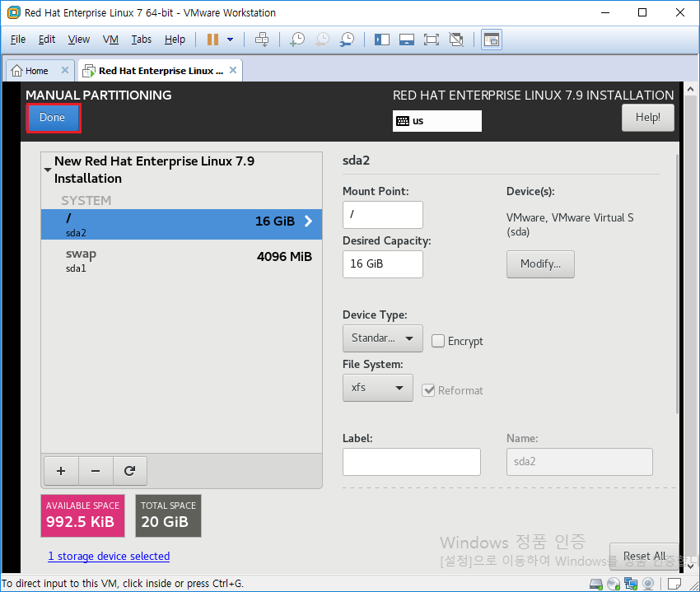Click the Reset All button
The width and height of the screenshot is (700, 592).
tap(644, 557)
